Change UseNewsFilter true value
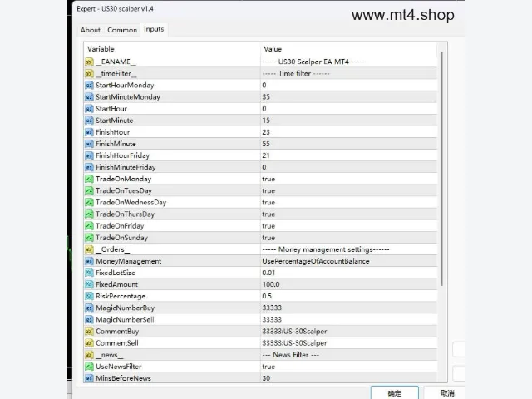 (268, 367)
